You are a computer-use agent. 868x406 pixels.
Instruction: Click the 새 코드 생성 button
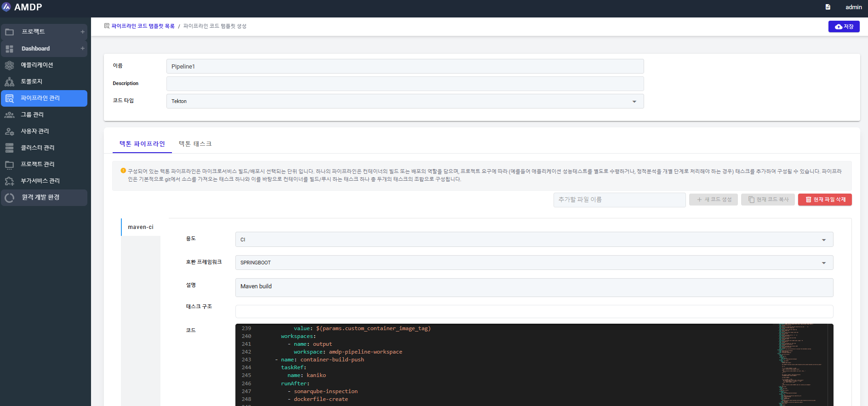point(714,200)
